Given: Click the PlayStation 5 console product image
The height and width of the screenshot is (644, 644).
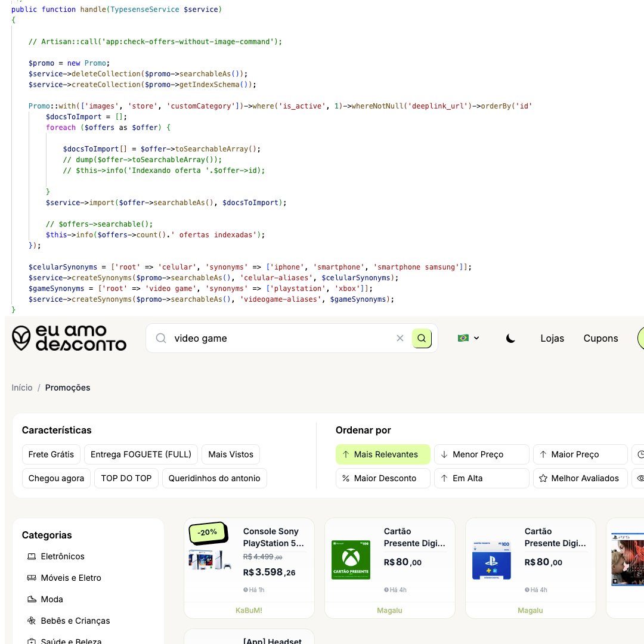Looking at the screenshot, I should (209, 560).
